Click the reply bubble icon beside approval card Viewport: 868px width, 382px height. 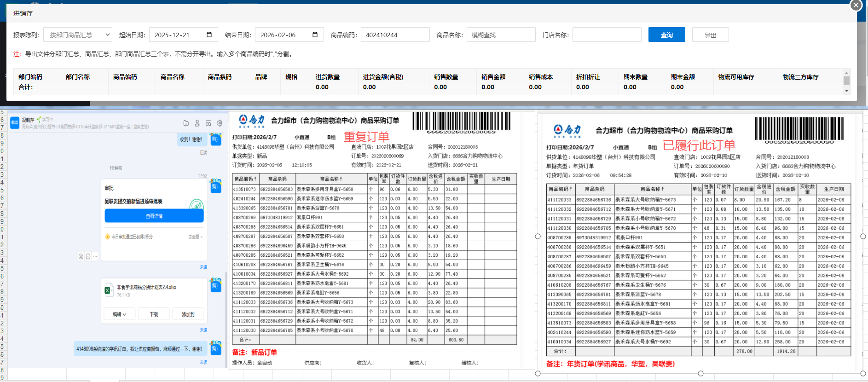(x=88, y=256)
